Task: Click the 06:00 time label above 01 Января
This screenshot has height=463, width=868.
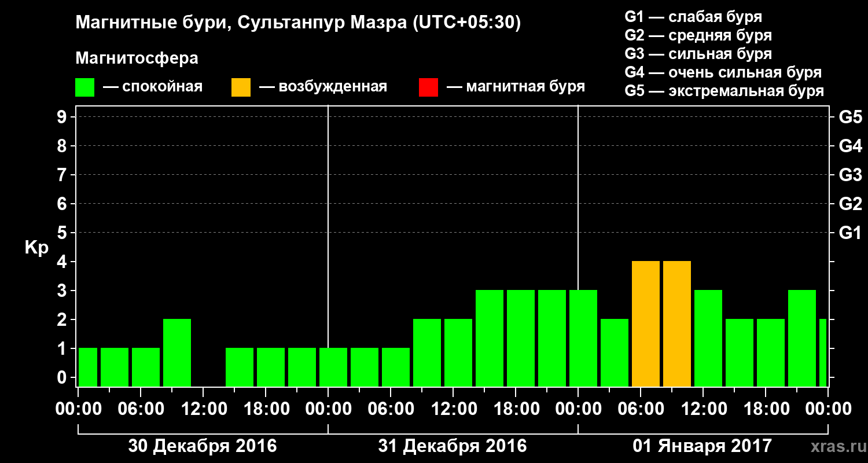Action: [641, 409]
